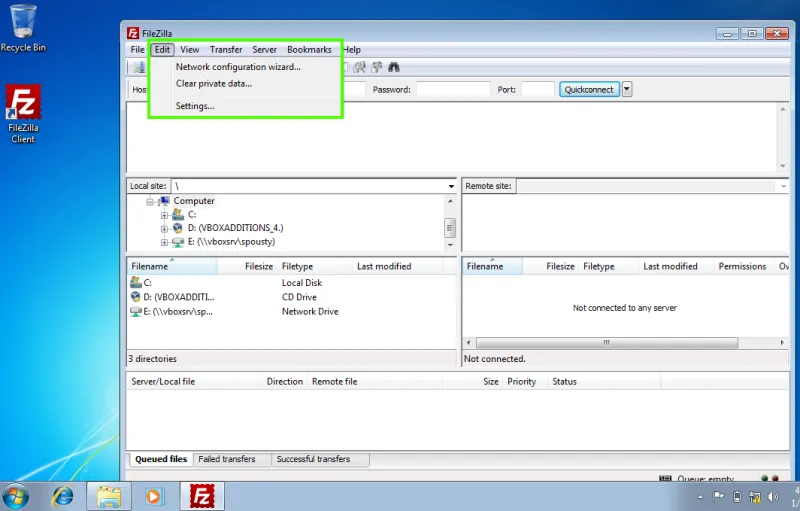Sort remote list by Permissions column
This screenshot has width=800, height=511.
pyautogui.click(x=743, y=266)
